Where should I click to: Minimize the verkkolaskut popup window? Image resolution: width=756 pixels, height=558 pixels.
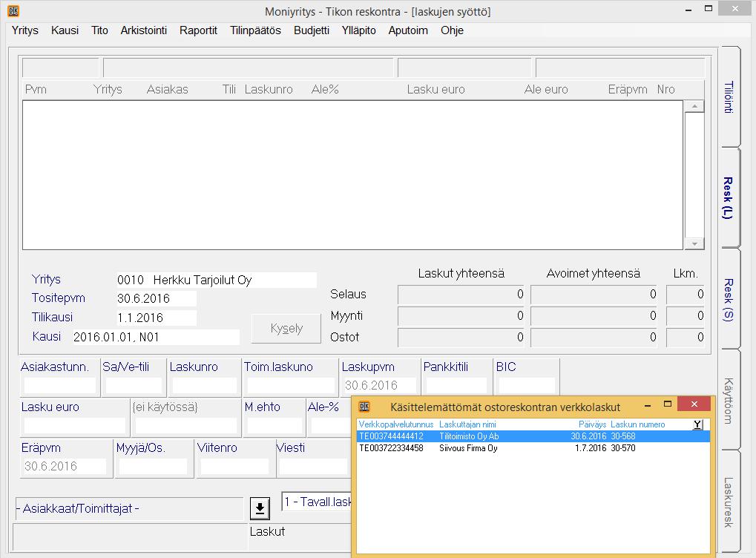[648, 405]
